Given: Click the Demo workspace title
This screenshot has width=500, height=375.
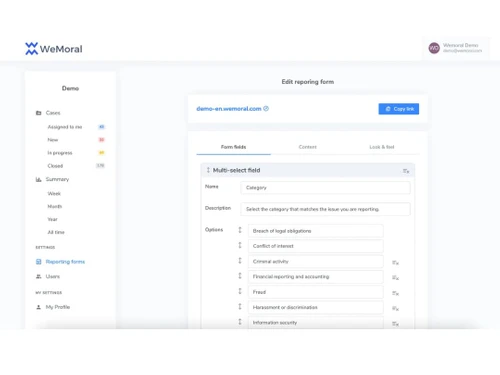Looking at the screenshot, I should click(70, 88).
